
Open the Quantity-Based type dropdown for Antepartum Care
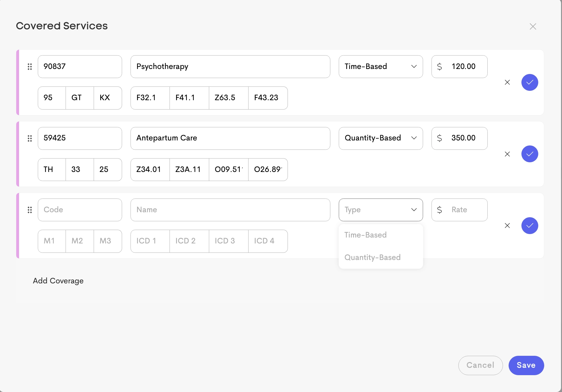(x=381, y=138)
